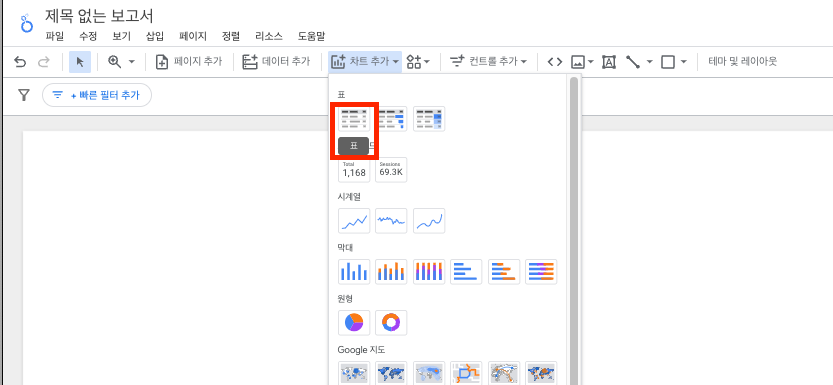Choose the Google Maps bubble map thumbnail

(354, 373)
